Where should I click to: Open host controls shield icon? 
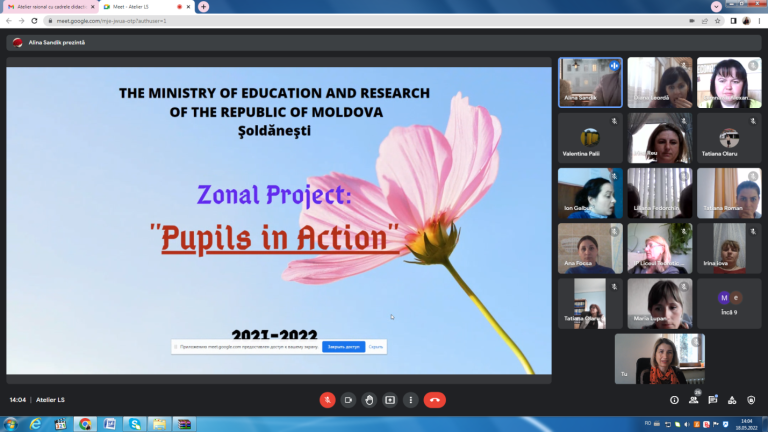(x=751, y=400)
